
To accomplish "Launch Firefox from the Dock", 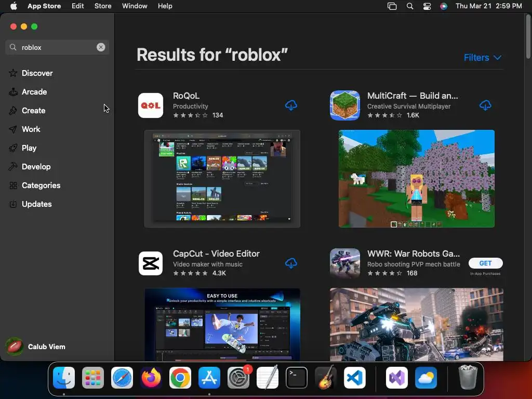I will (x=151, y=378).
